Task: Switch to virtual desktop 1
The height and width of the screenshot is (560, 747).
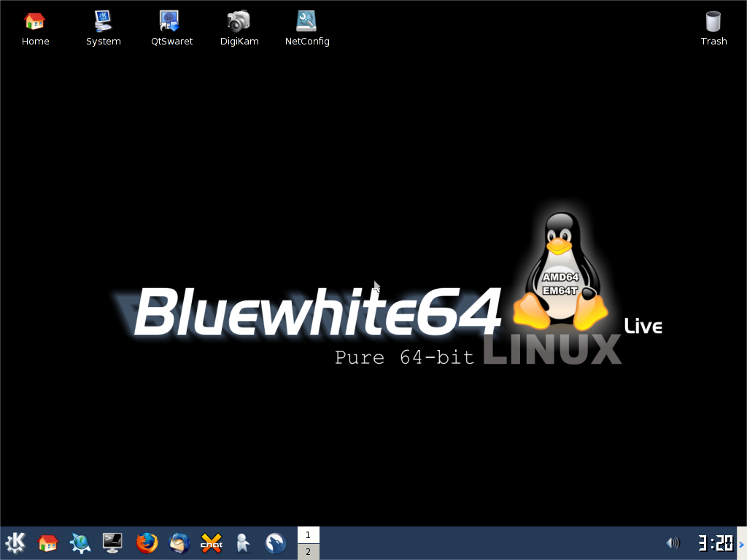Action: tap(309, 534)
